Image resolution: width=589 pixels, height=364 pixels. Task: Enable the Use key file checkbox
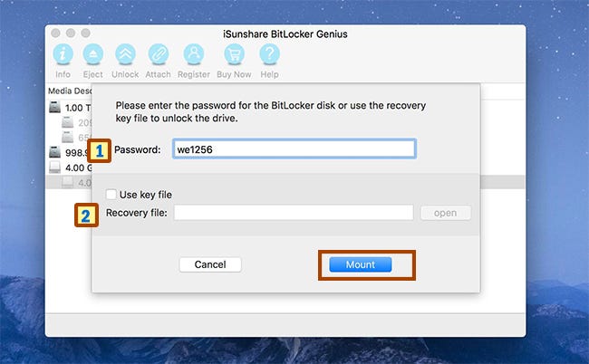click(111, 195)
